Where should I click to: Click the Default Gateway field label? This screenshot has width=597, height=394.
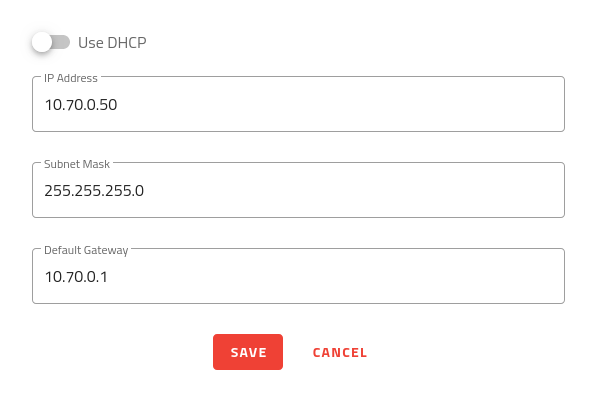(x=86, y=250)
